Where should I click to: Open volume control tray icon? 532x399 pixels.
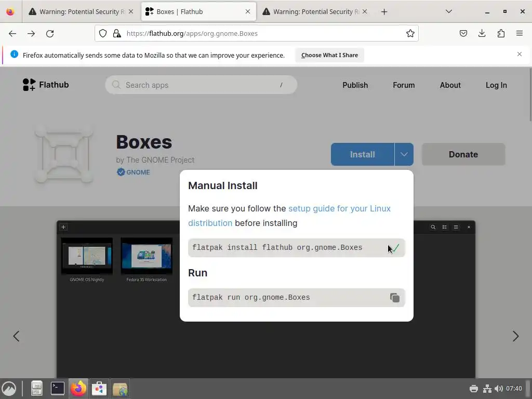(499, 389)
